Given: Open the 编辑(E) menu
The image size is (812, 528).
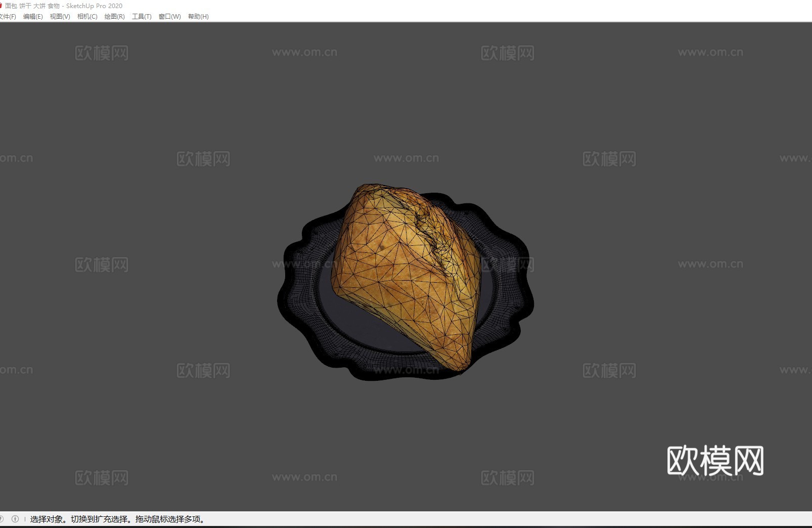Looking at the screenshot, I should tap(33, 17).
